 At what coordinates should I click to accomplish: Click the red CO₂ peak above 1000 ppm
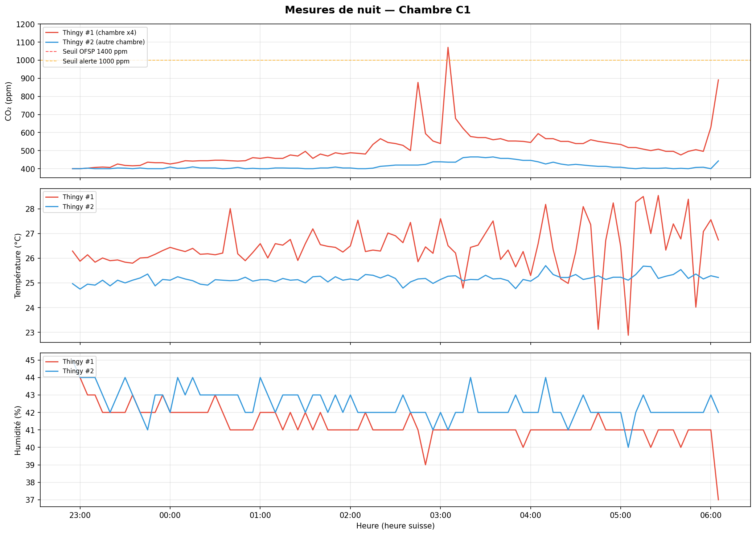tap(448, 48)
